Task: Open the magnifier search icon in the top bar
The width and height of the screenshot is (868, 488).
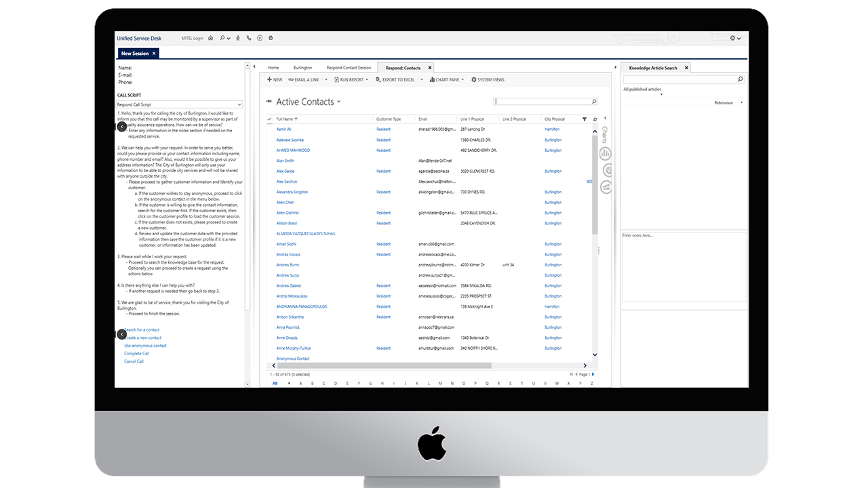Action: pos(222,38)
